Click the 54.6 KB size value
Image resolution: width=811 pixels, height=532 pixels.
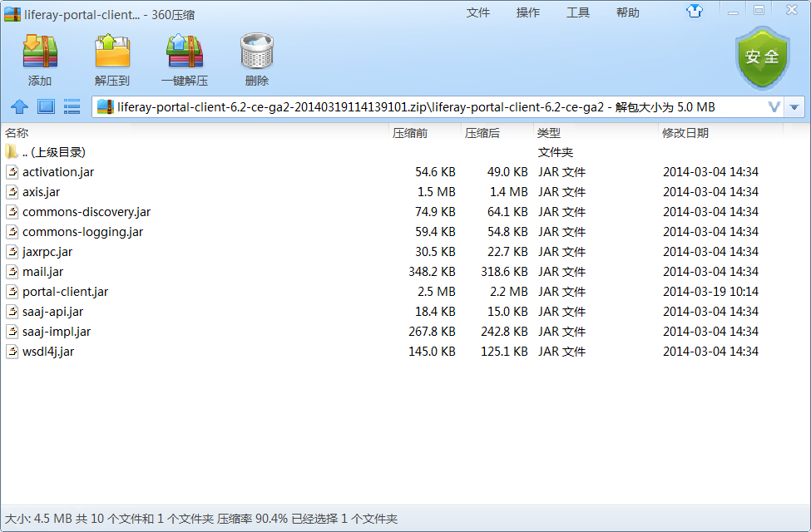435,171
